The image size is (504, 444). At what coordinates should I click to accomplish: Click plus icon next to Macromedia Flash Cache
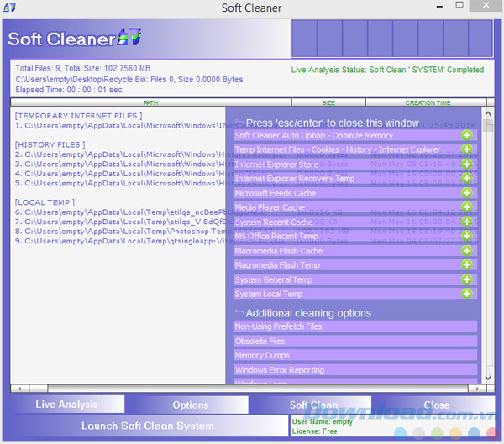tap(467, 250)
